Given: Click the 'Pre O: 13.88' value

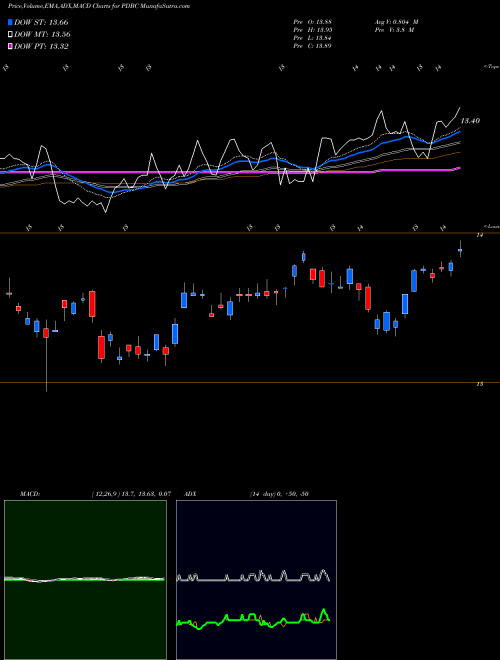Looking at the screenshot, I should 313,22.
